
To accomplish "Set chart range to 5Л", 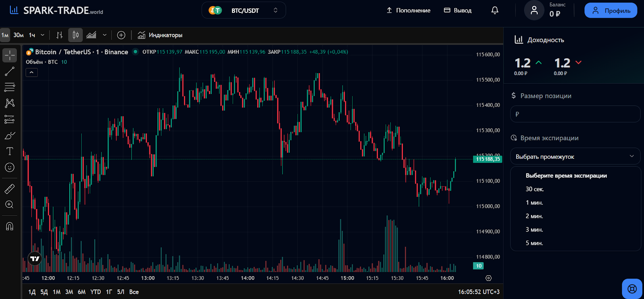I will pyautogui.click(x=121, y=292).
